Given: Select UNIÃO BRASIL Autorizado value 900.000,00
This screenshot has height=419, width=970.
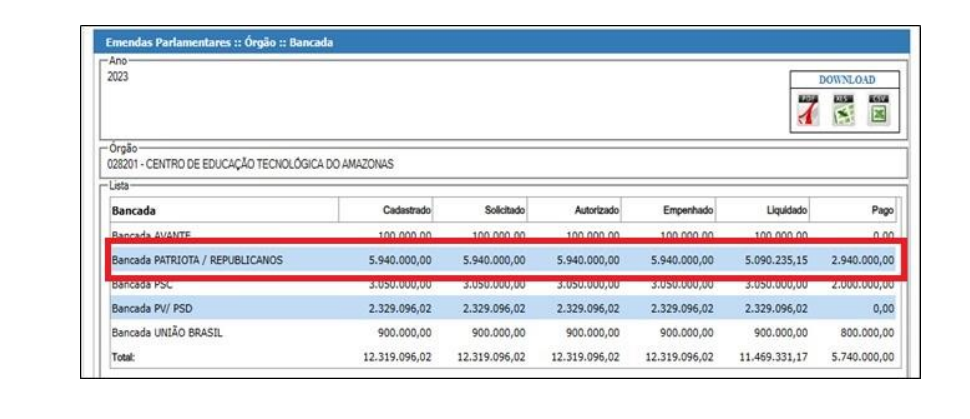Looking at the screenshot, I should coord(593,333).
